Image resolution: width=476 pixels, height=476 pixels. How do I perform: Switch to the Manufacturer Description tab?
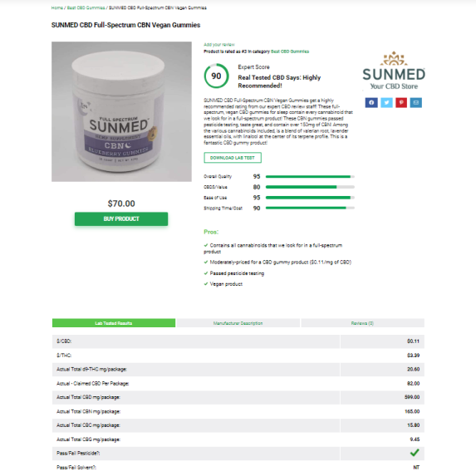click(x=238, y=323)
